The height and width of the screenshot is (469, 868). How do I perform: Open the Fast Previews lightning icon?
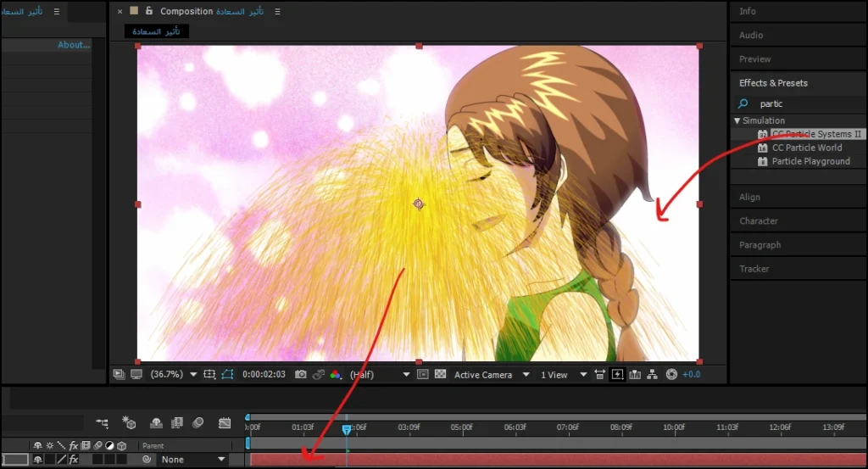point(617,374)
